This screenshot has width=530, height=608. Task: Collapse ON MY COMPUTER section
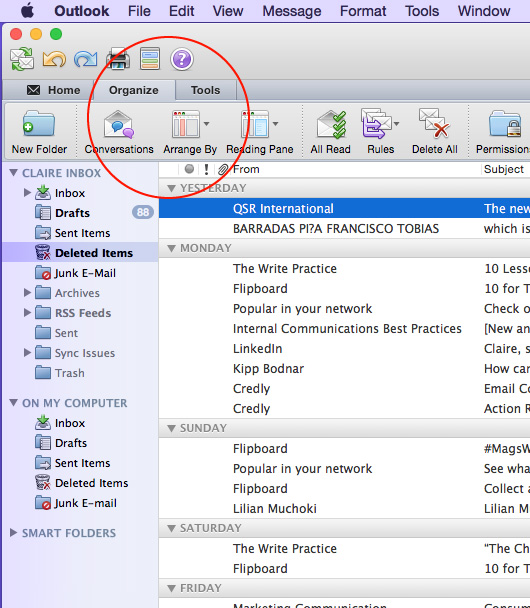[x=14, y=403]
